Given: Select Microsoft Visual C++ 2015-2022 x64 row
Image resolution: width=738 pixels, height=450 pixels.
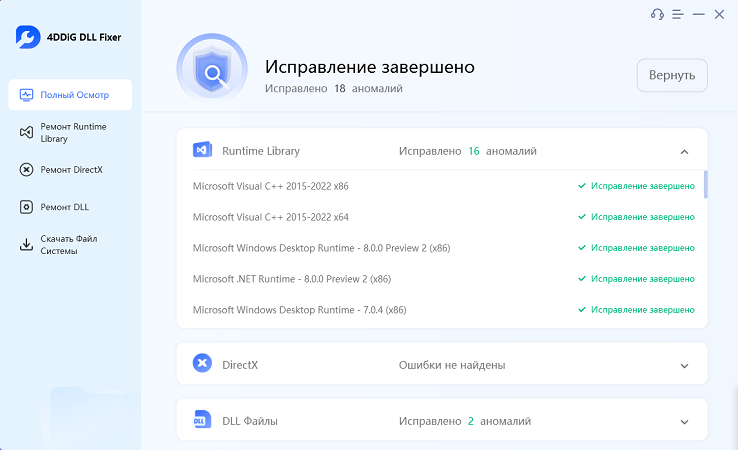Looking at the screenshot, I should tap(443, 217).
